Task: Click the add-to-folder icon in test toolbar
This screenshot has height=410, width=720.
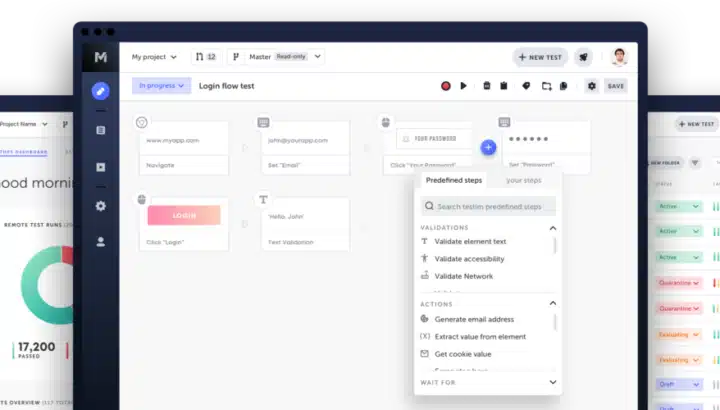Action: [x=546, y=86]
